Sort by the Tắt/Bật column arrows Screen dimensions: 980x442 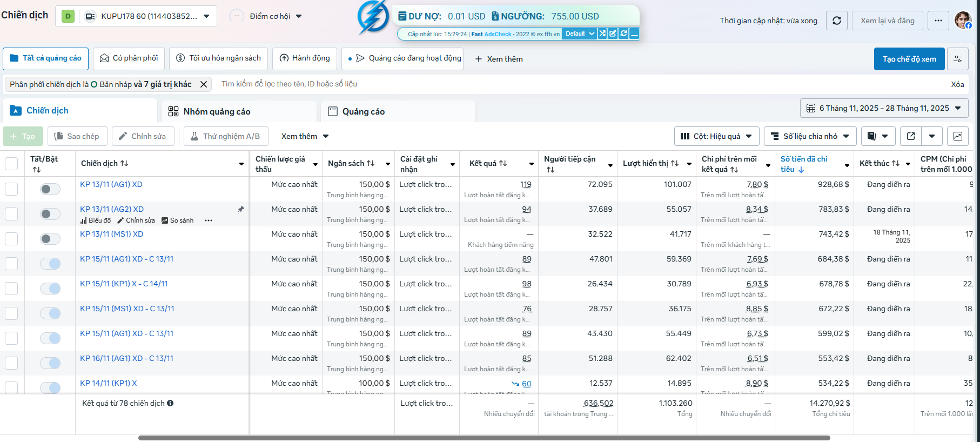coord(37,170)
